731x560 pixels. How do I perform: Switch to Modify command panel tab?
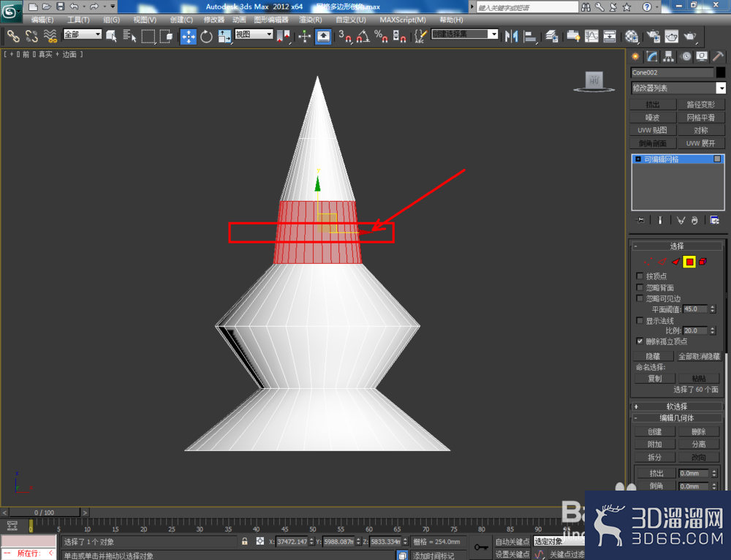tap(652, 57)
